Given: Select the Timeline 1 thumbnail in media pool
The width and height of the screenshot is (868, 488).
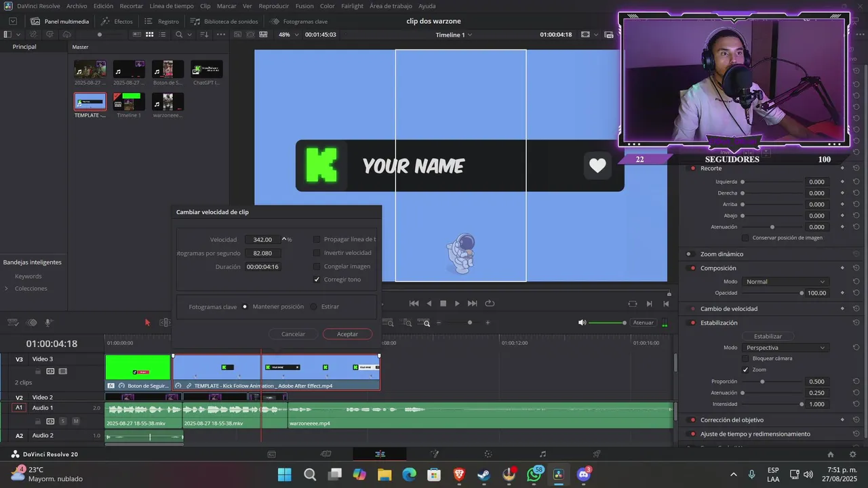Looking at the screenshot, I should pos(129,102).
